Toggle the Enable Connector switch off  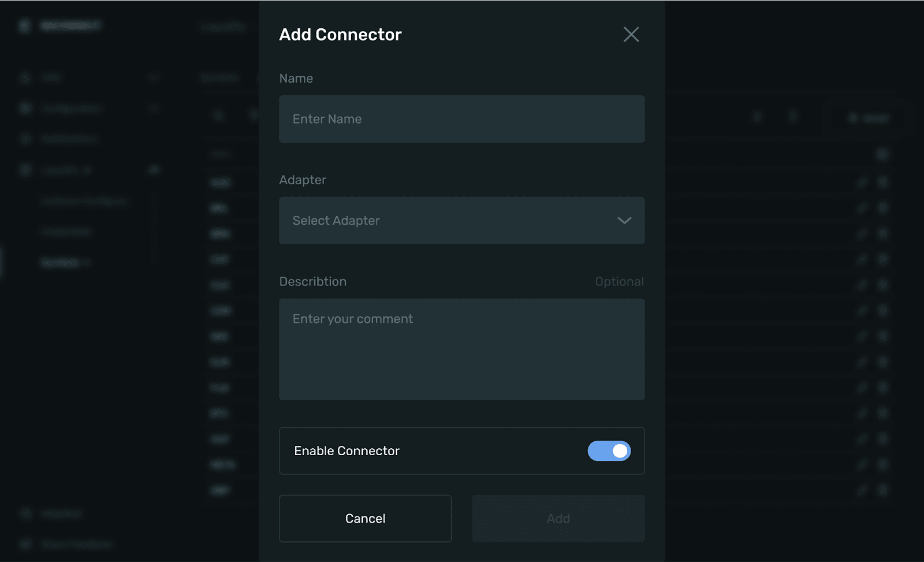coord(609,451)
